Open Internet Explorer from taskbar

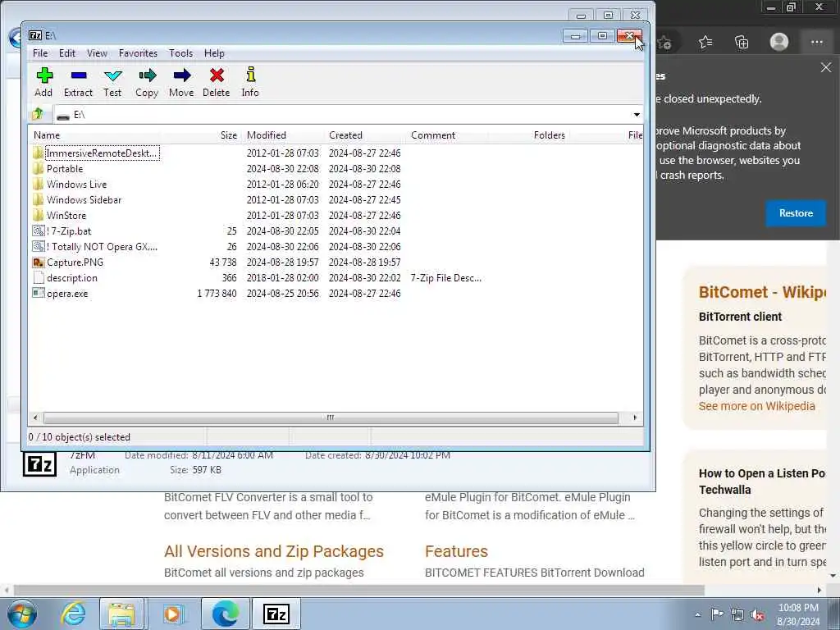click(x=73, y=614)
